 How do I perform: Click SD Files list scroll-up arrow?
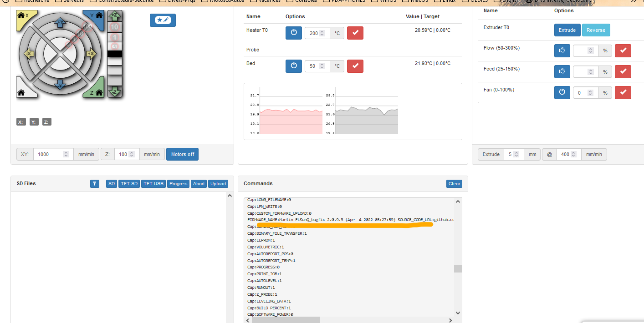pyautogui.click(x=230, y=196)
